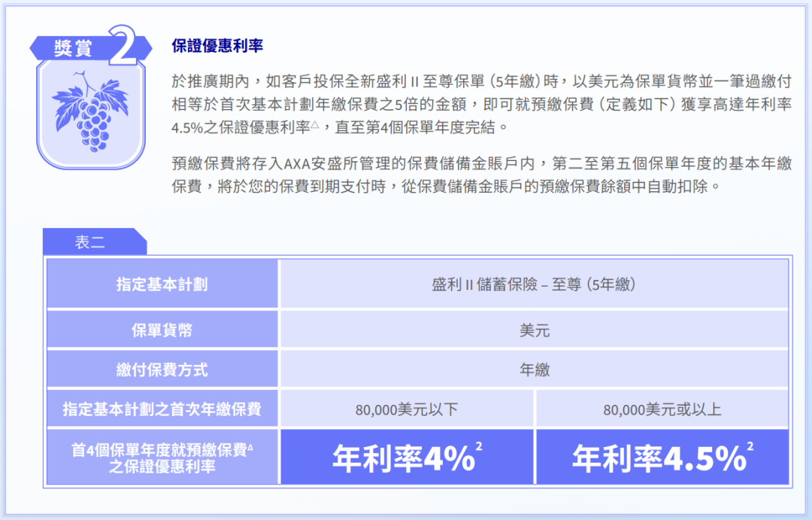Click the 指定基本計劃 row header
Viewport: 812px width, 520px height.
(162, 284)
